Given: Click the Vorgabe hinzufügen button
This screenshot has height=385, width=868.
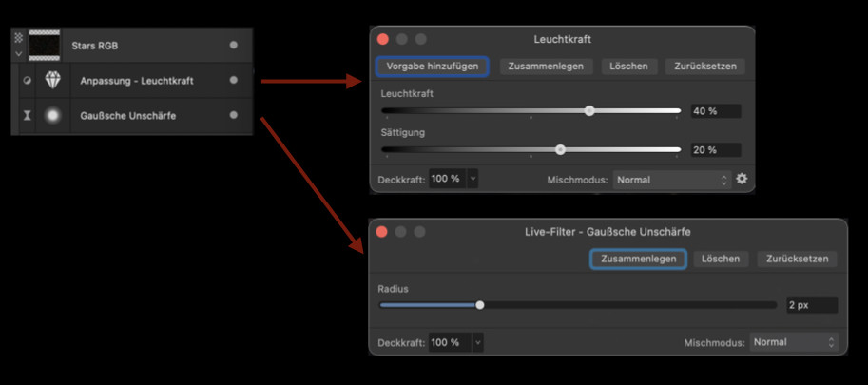Looking at the screenshot, I should pyautogui.click(x=433, y=67).
